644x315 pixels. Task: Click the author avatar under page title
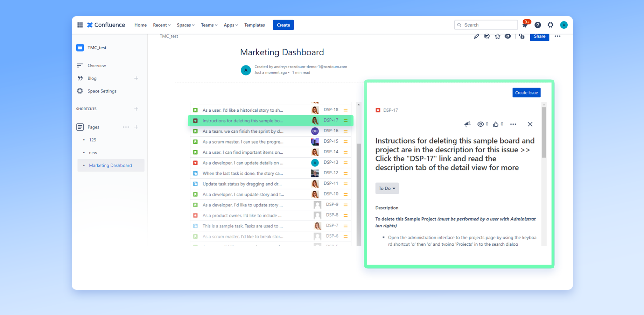tap(246, 70)
